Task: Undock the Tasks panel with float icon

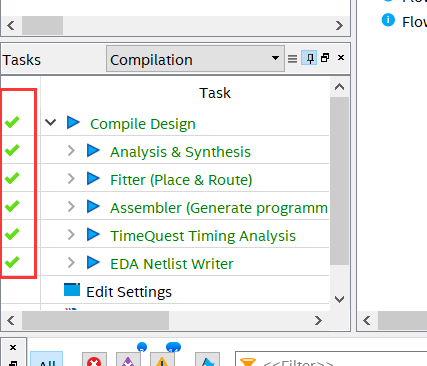Action: pos(325,58)
